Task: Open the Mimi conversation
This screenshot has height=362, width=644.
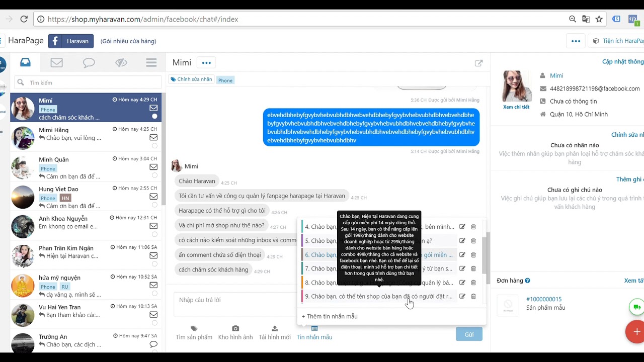Action: [x=86, y=108]
